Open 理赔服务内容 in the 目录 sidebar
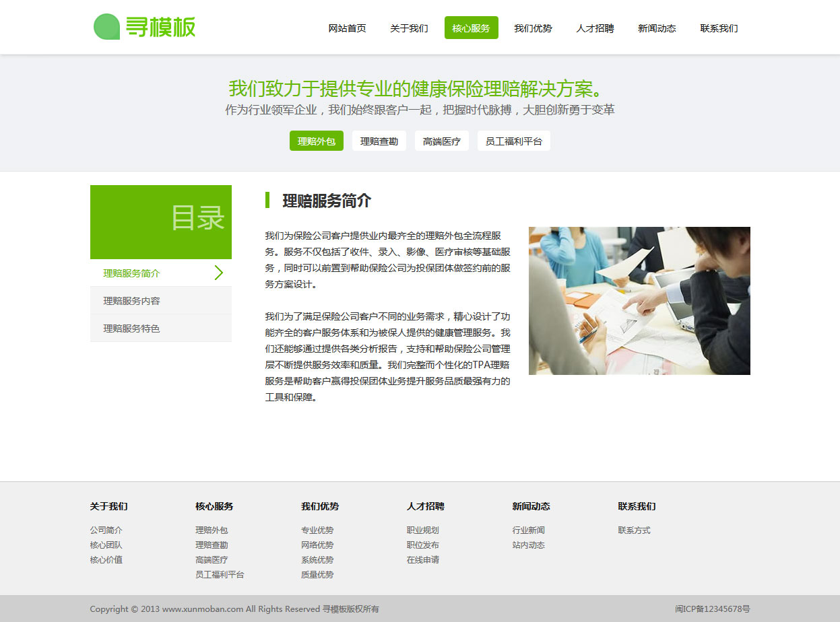The image size is (840, 622). coord(161,301)
